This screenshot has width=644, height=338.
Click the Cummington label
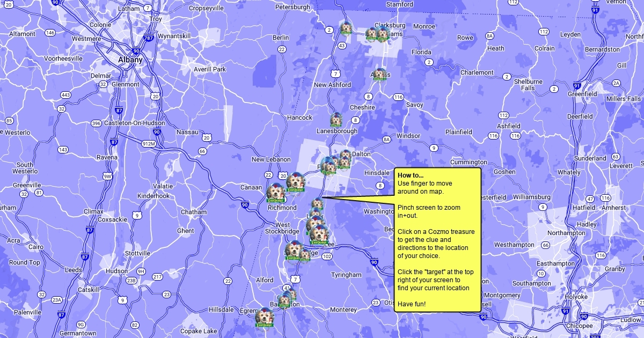(x=469, y=162)
